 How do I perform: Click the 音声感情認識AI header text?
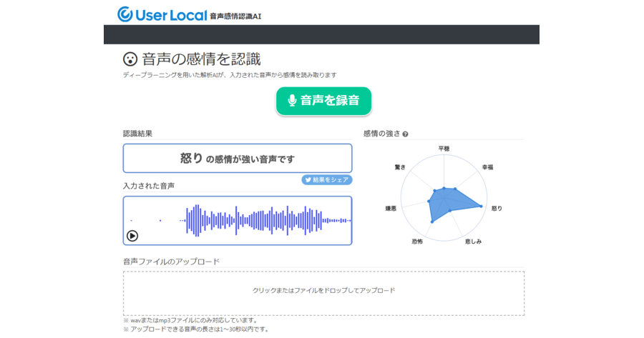pyautogui.click(x=235, y=16)
